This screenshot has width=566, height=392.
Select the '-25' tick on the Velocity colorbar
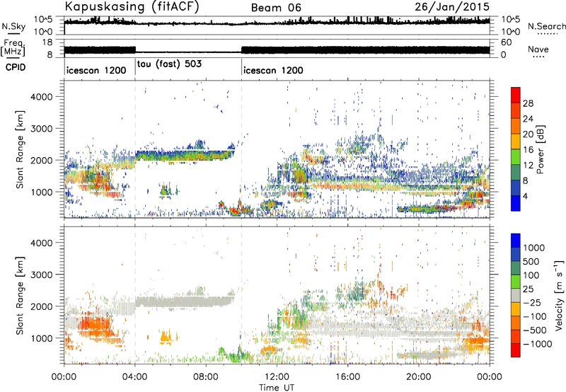[x=533, y=302]
